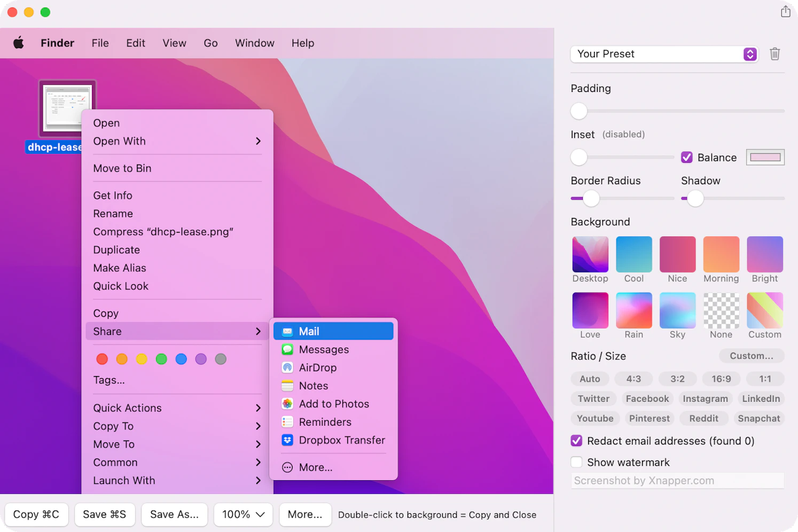Viewport: 798px width, 532px height.
Task: Select the Custom background option
Action: point(764,310)
